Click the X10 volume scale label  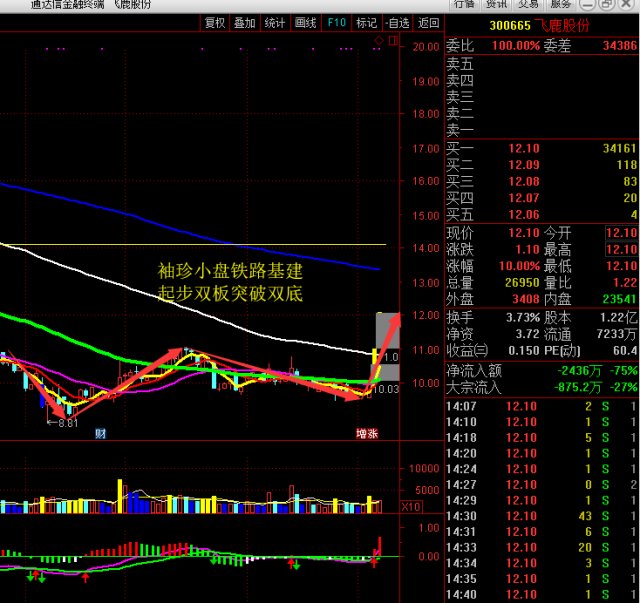coord(410,507)
